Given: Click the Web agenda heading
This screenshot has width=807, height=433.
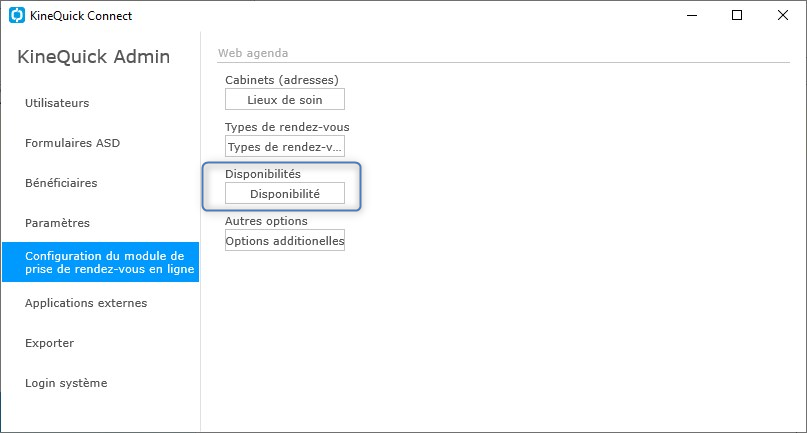Looking at the screenshot, I should [x=253, y=53].
